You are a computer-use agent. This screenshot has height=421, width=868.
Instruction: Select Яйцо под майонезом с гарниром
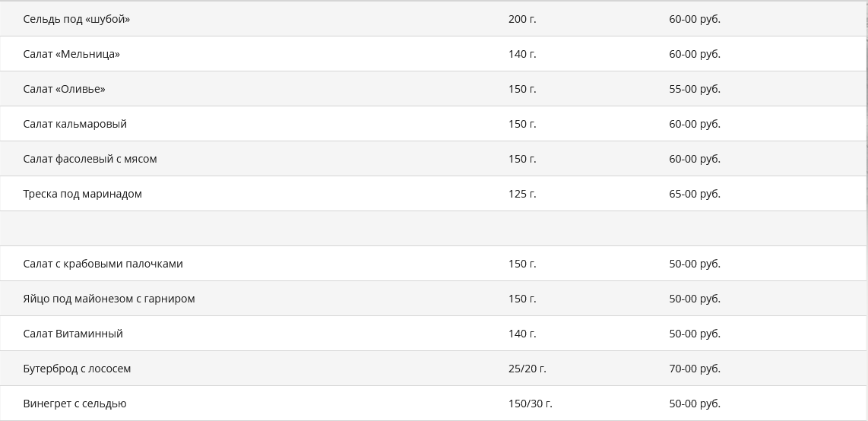109,299
